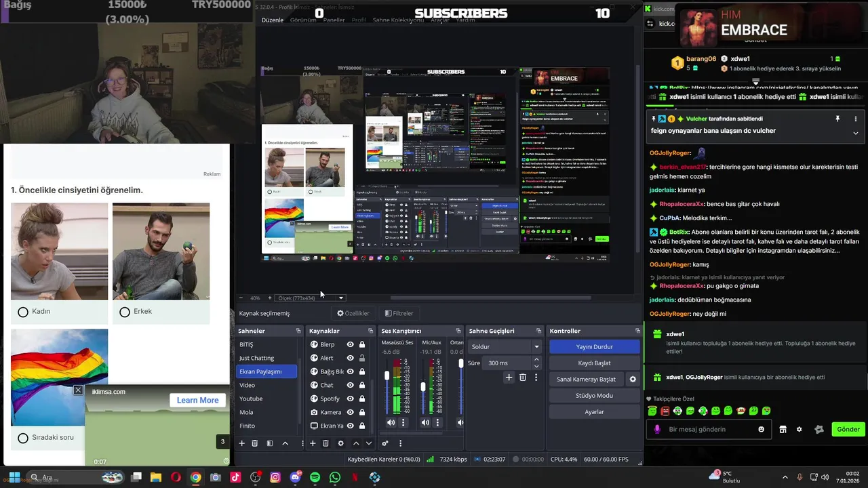Toggle the lock on Alert source
The image size is (868, 488).
362,358
